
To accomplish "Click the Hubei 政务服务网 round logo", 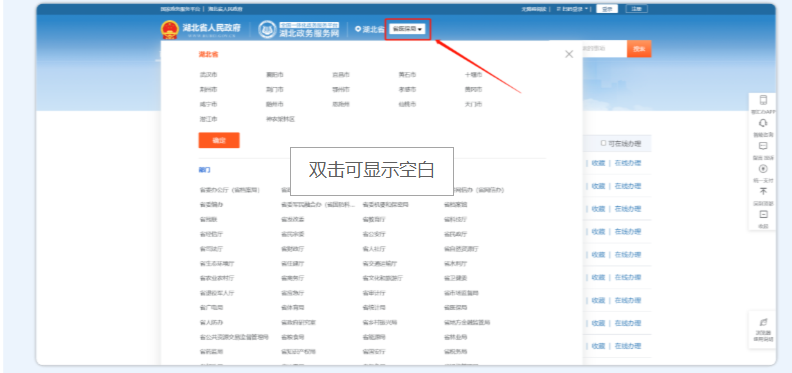I will click(267, 29).
